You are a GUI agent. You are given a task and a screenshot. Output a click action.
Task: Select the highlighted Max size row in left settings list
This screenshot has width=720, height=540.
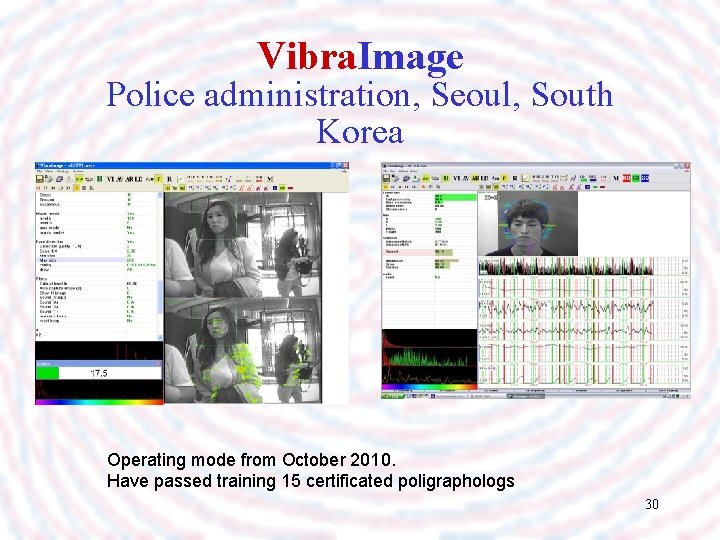click(x=96, y=260)
